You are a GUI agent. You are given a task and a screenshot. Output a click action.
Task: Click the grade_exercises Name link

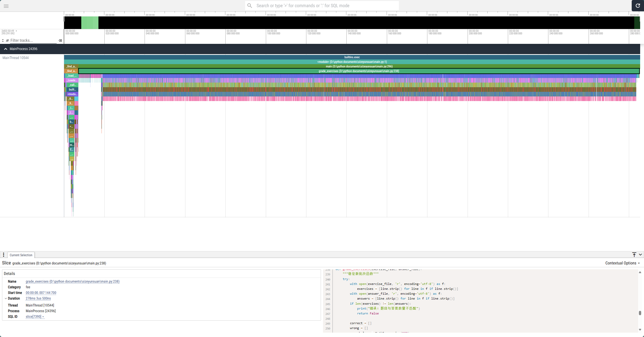(x=73, y=282)
